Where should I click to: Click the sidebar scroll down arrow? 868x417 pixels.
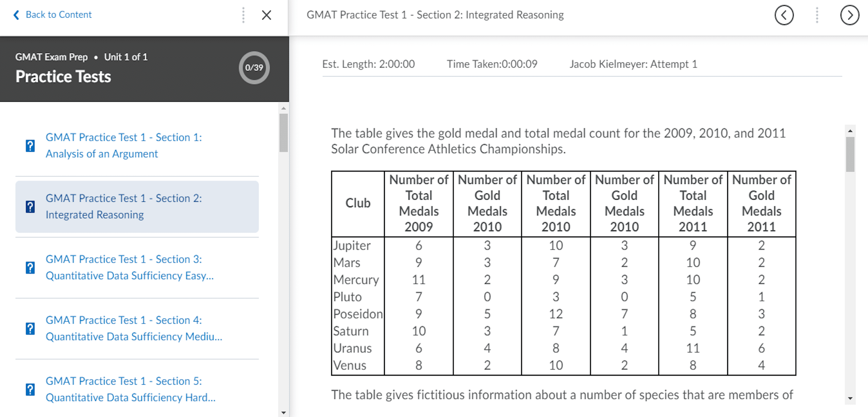(x=283, y=413)
